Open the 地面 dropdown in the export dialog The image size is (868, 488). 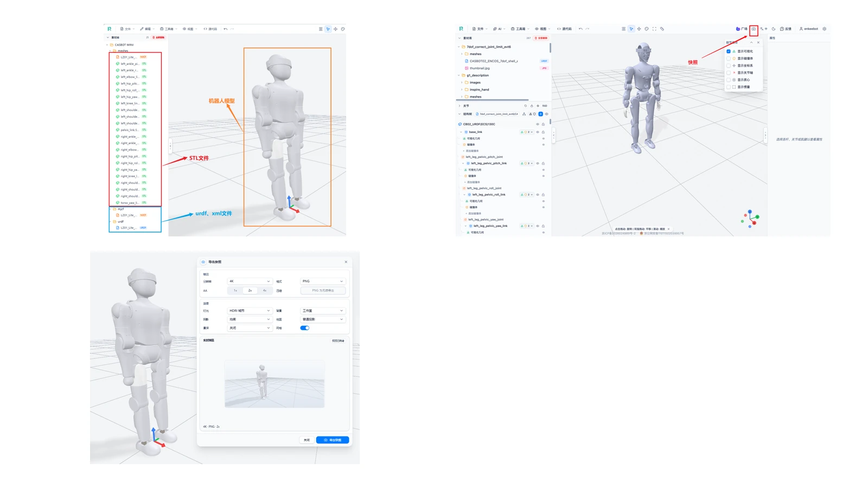click(323, 319)
